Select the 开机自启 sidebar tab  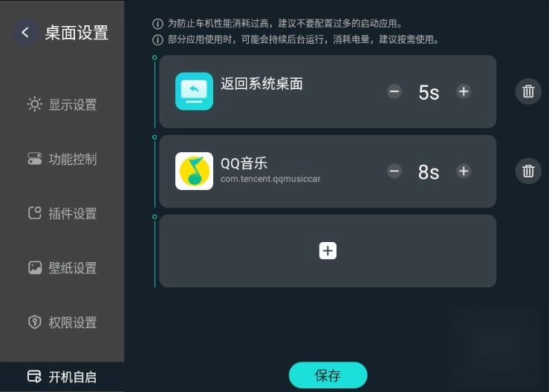(x=62, y=377)
